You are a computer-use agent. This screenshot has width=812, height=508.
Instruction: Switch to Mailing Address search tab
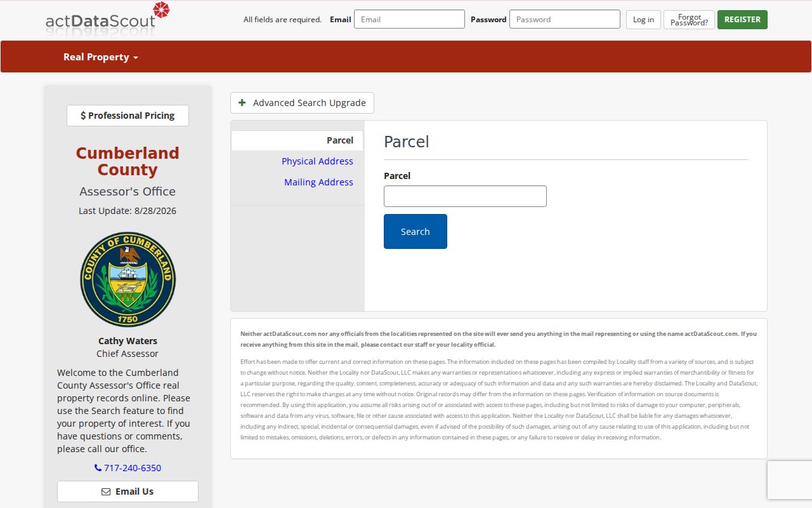pyautogui.click(x=318, y=182)
